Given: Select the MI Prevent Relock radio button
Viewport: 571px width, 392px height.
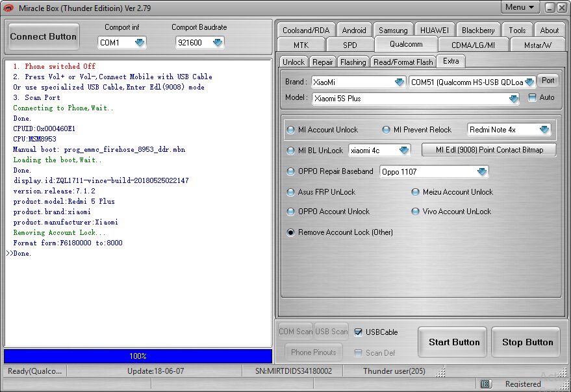Looking at the screenshot, I should pos(386,130).
